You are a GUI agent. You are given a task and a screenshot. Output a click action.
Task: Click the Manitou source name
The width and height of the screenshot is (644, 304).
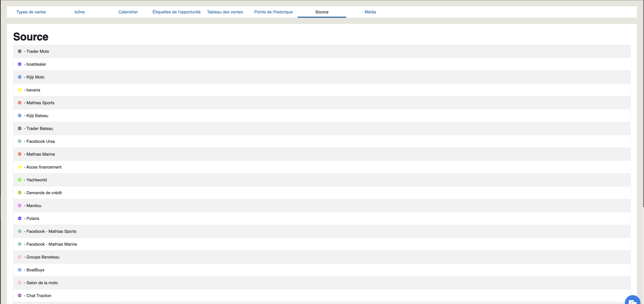[x=34, y=206]
